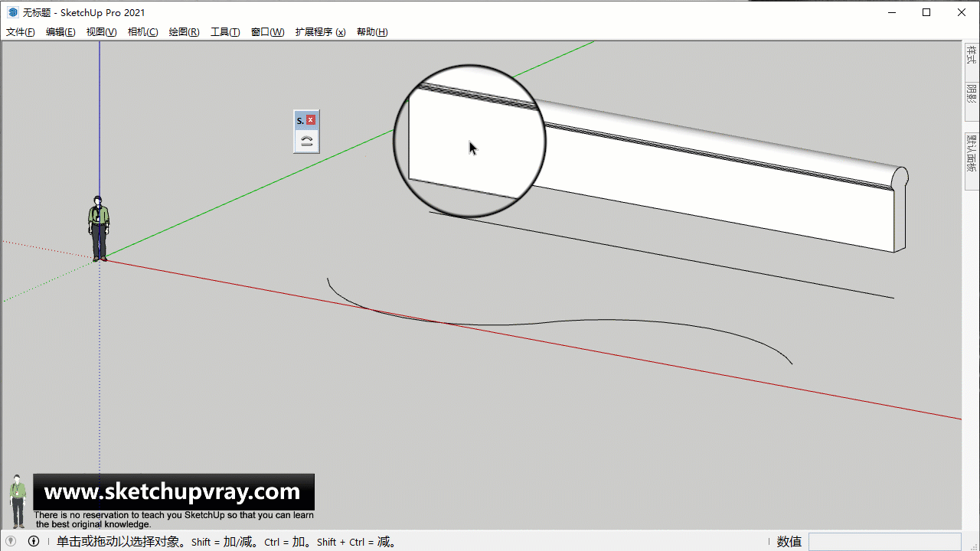980x551 pixels.
Task: Click the geolocation icon in status bar
Action: click(x=11, y=541)
